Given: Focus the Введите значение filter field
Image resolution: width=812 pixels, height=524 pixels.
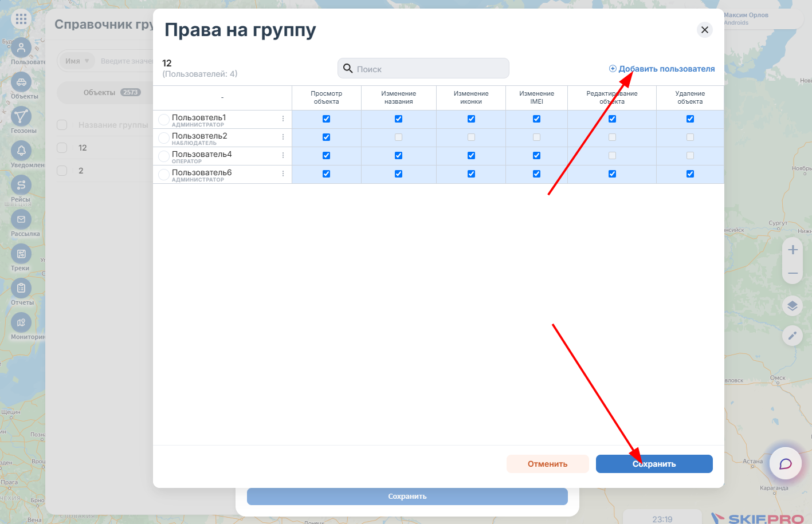Looking at the screenshot, I should (x=127, y=61).
